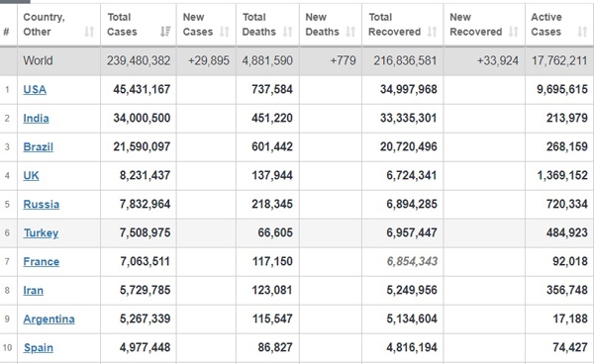
Task: Select Brazil total cases 21,590,097
Action: click(142, 146)
